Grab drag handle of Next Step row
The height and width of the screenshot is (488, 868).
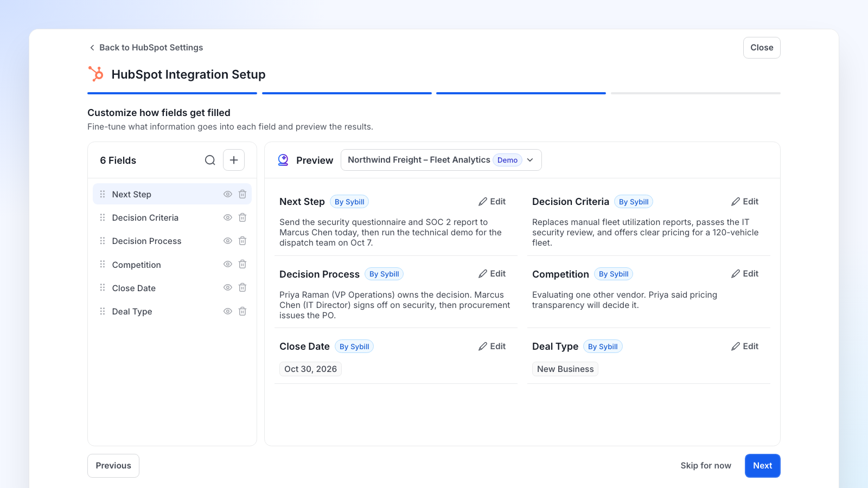[103, 194]
